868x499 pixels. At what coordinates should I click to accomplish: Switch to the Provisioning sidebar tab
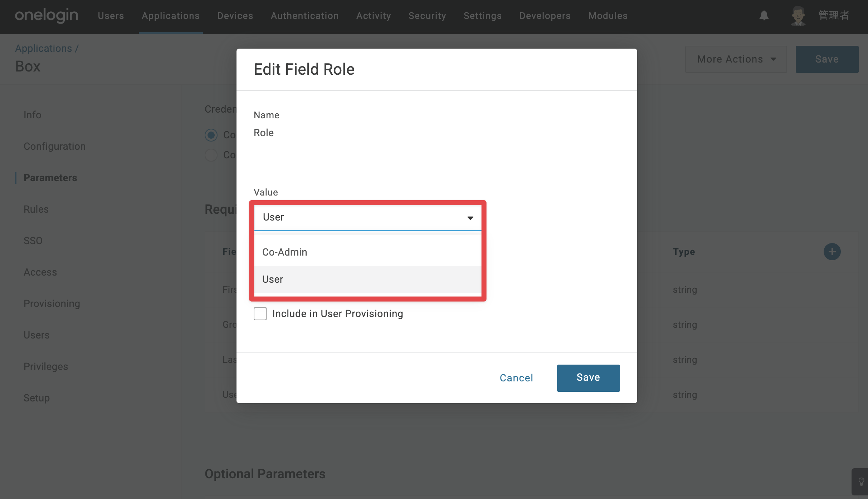pos(52,303)
